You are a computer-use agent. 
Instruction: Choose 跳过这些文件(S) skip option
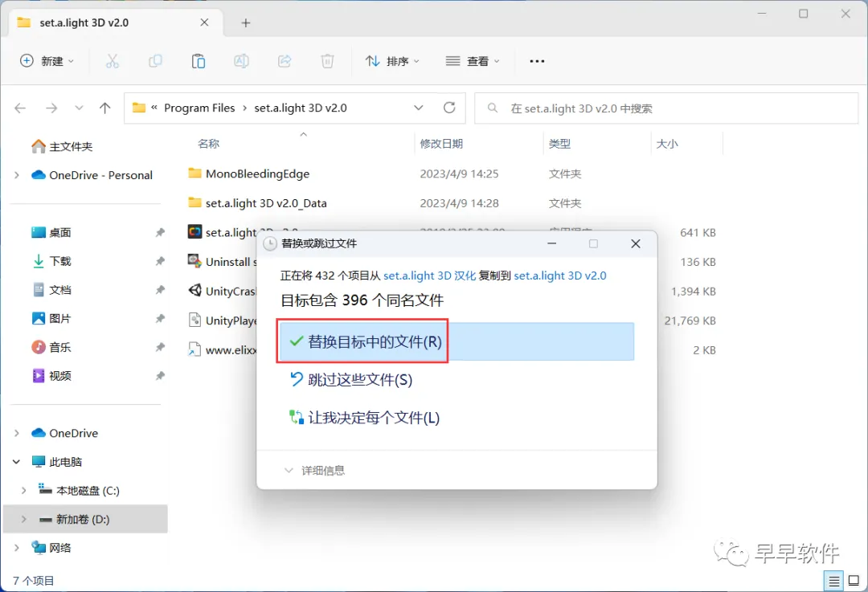351,380
